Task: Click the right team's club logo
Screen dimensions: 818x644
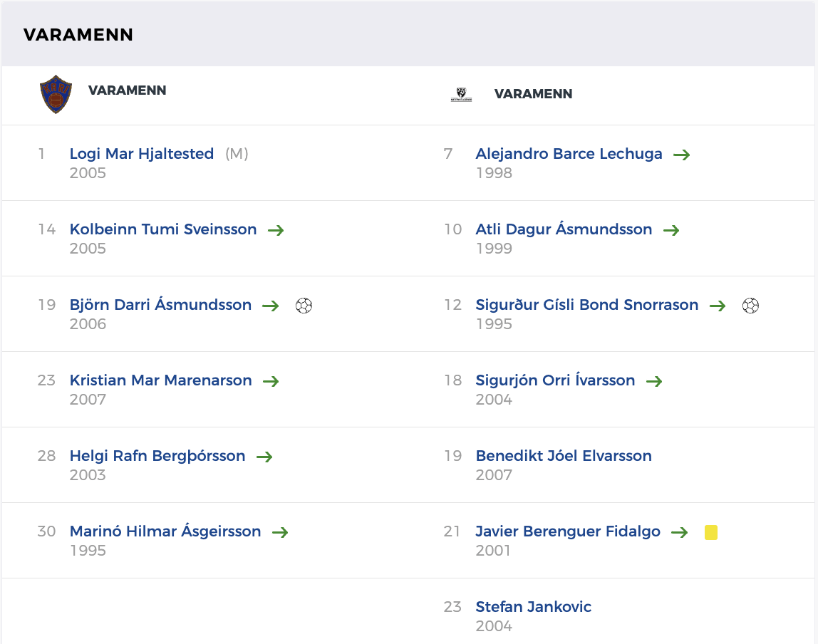Action: (461, 94)
